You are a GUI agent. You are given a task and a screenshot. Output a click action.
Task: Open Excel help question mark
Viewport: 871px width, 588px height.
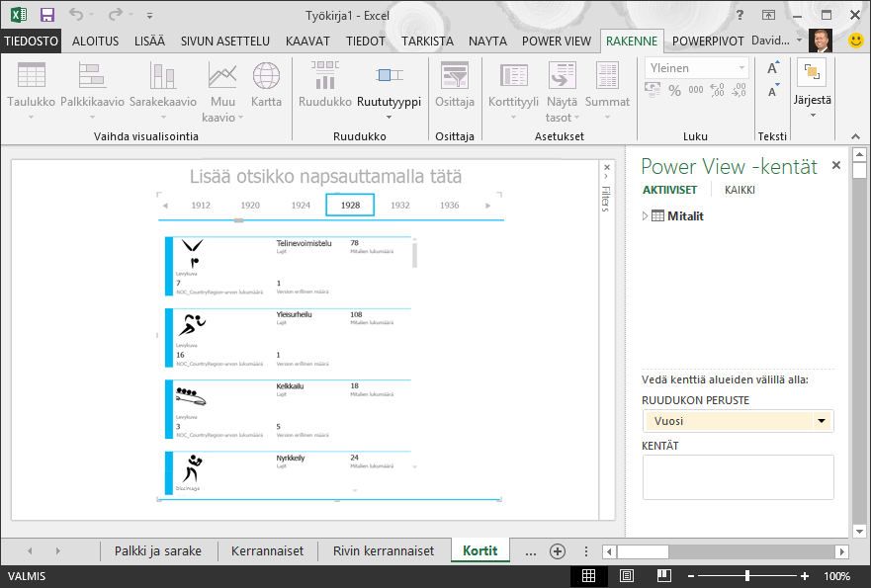click(x=740, y=16)
